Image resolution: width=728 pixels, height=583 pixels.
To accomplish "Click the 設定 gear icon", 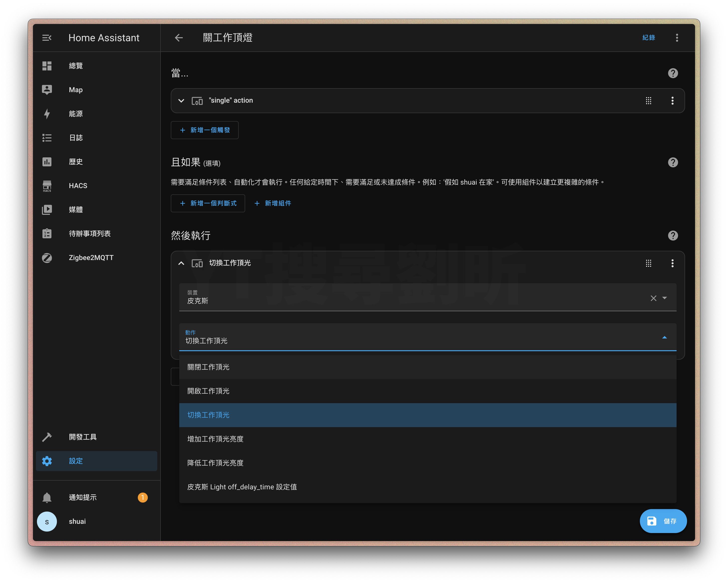I will [47, 461].
